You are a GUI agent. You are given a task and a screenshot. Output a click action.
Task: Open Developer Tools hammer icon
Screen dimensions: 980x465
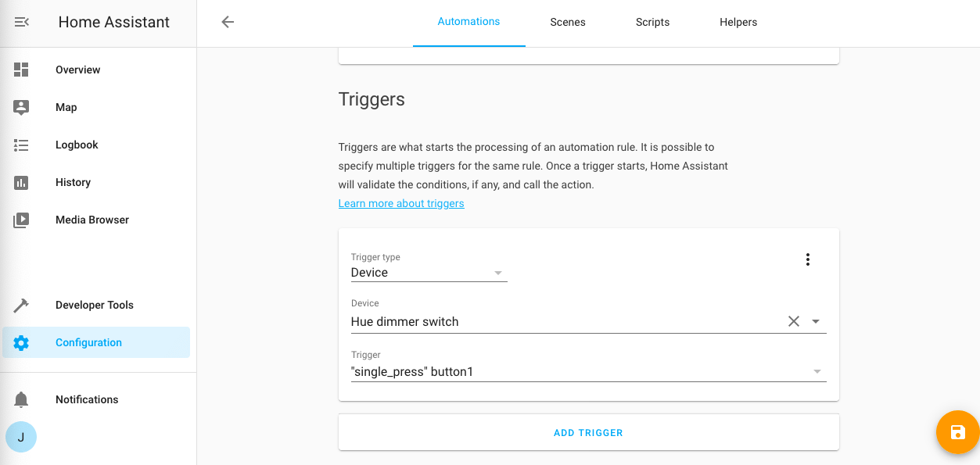coord(21,305)
